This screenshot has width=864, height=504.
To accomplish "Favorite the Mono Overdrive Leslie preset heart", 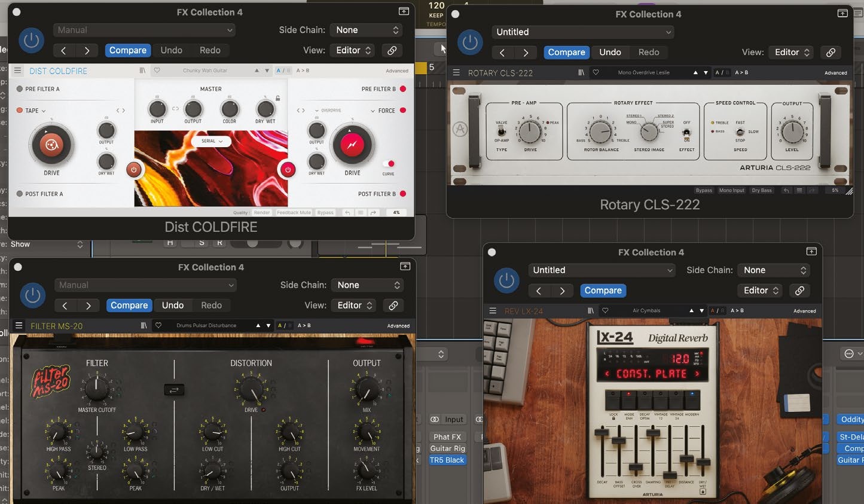I will tap(596, 72).
